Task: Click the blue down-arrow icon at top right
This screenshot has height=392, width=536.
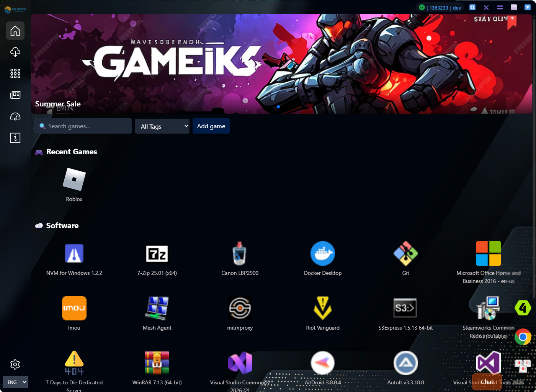Action: [x=527, y=7]
